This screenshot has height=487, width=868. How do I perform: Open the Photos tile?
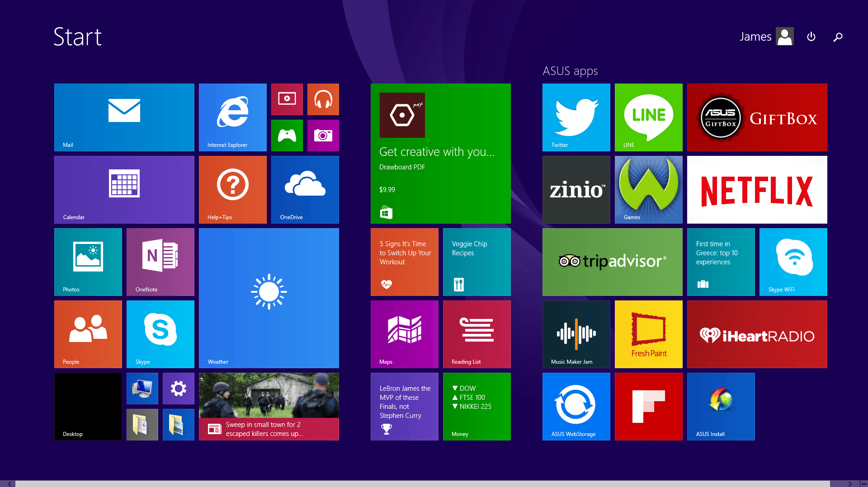pyautogui.click(x=88, y=262)
